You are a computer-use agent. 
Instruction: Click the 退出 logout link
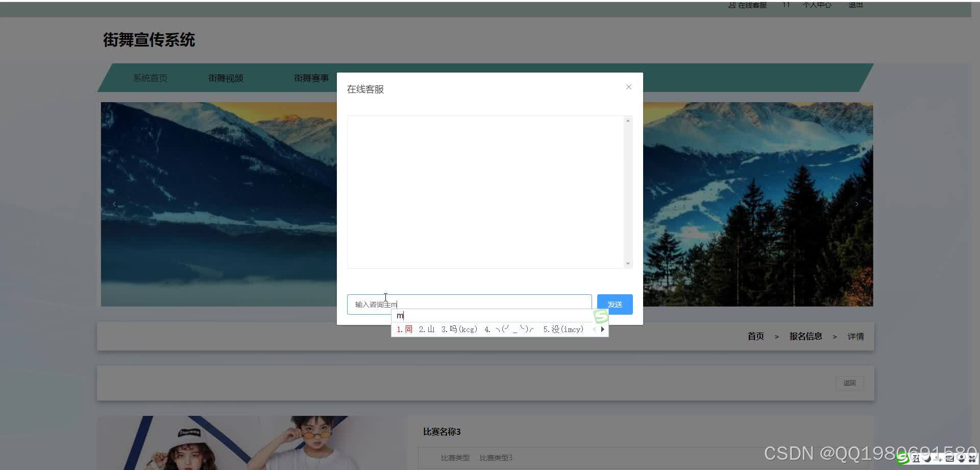tap(855, 5)
